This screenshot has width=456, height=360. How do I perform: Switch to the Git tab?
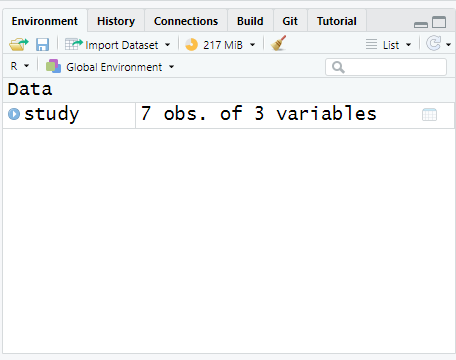click(x=290, y=21)
